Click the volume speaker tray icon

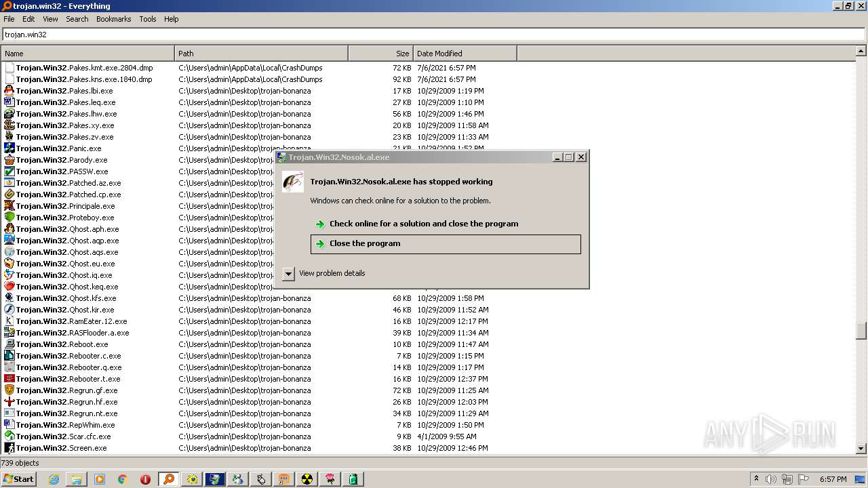(x=771, y=479)
